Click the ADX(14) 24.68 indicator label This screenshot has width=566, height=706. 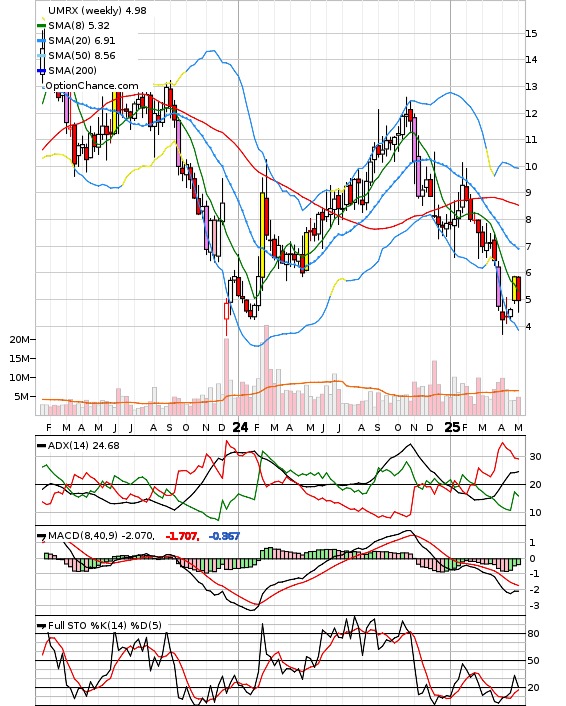tap(84, 446)
